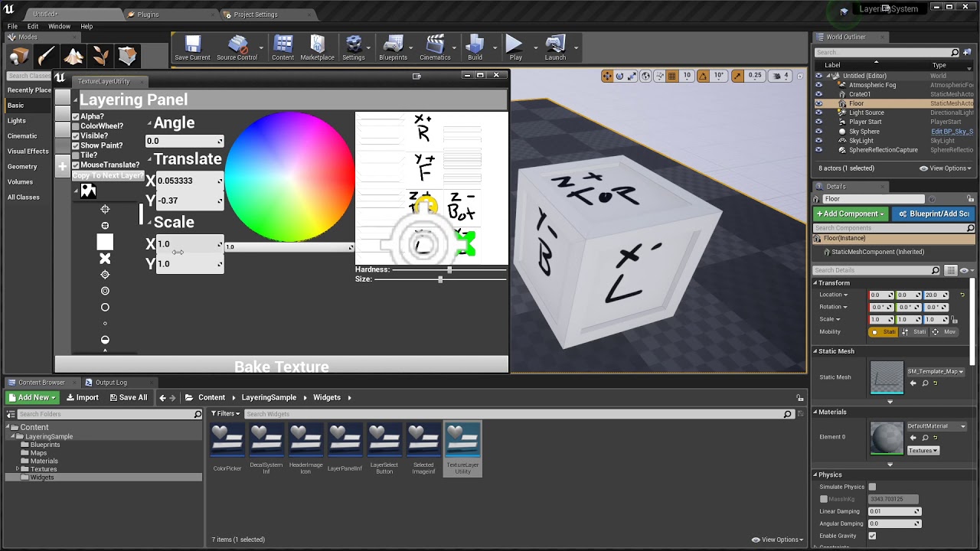The width and height of the screenshot is (980, 551).
Task: Enable the Tile? checkbox
Action: point(76,155)
